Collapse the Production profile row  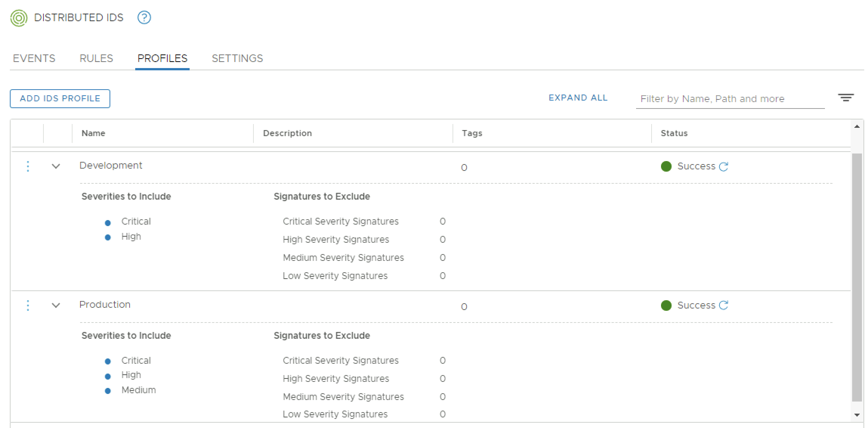coord(56,305)
